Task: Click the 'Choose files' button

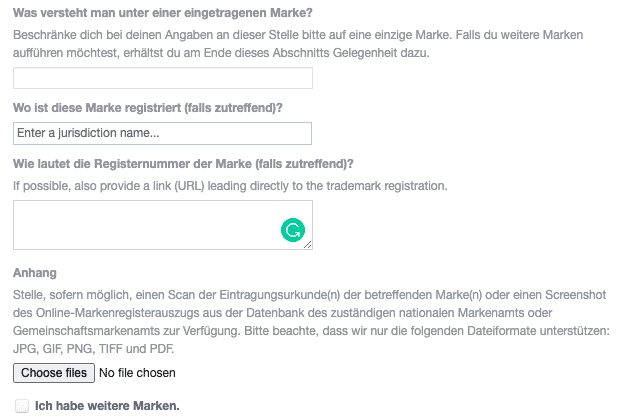Action: click(54, 373)
